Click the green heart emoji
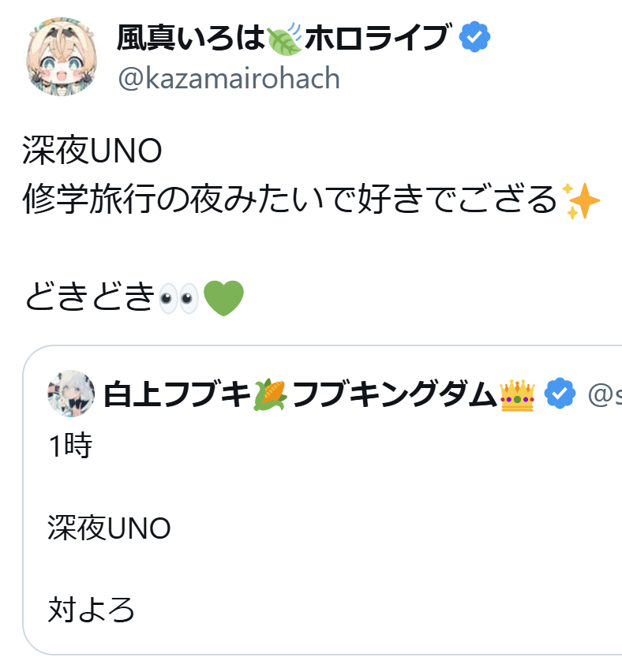Viewport: 622px width, 672px height. 223,298
